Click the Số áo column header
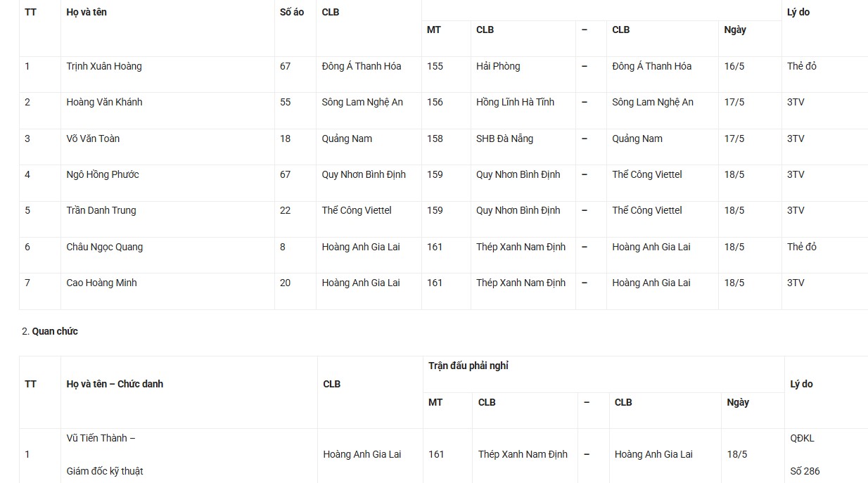868x483 pixels. click(292, 12)
